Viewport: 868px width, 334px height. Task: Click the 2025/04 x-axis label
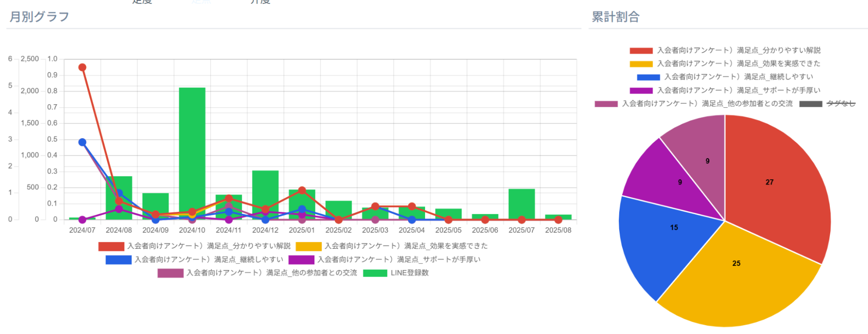[412, 230]
